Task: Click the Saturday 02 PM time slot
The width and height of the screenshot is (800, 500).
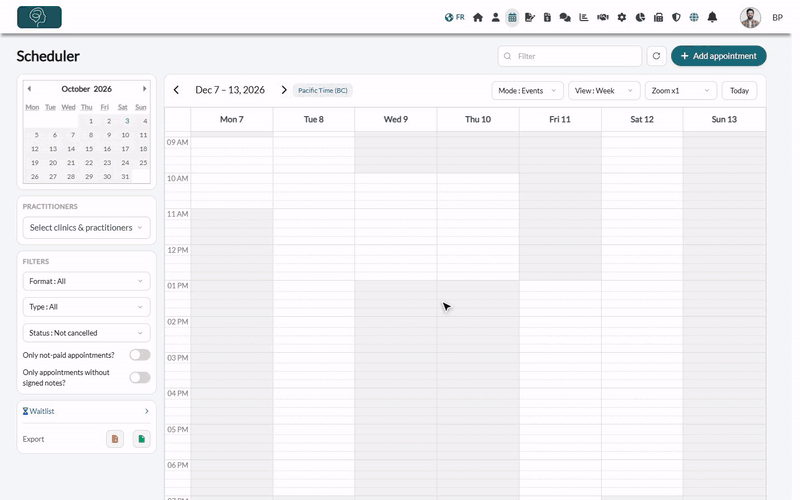Action: (x=642, y=334)
